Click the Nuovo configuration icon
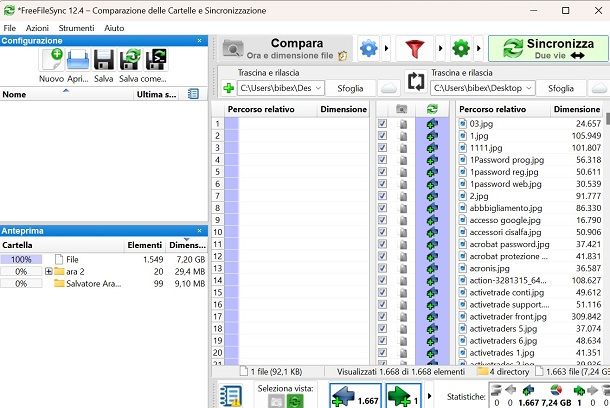The image size is (610, 408). pos(52,60)
